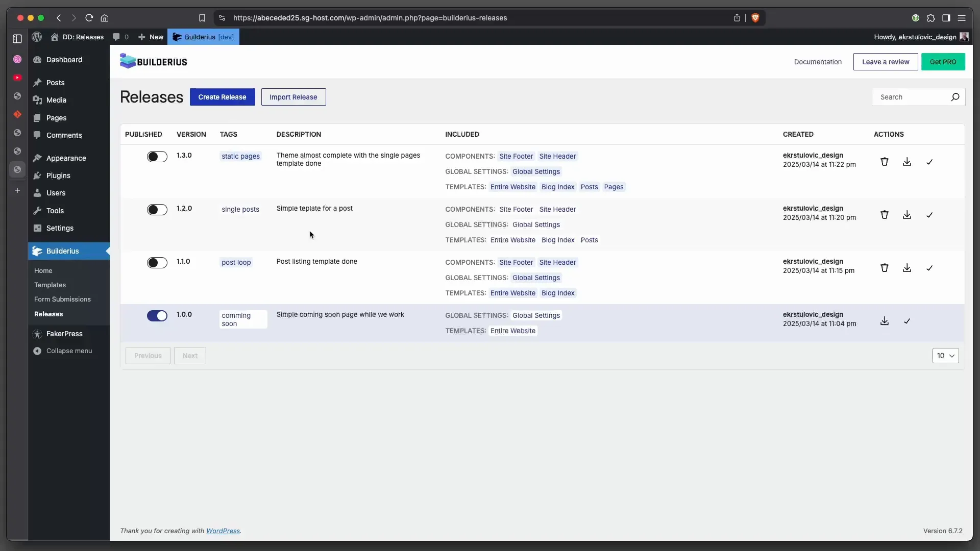Toggle published switch for version 1.2.0
Screen dimensions: 980x551
tap(157, 210)
